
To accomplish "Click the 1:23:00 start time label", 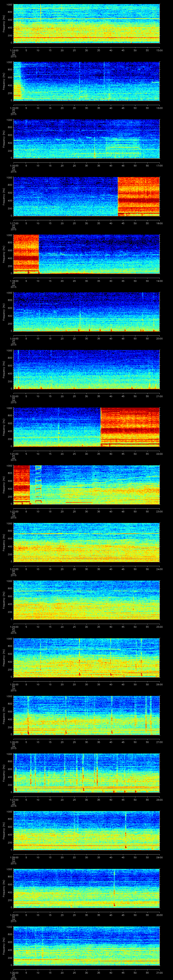I will pos(14,569).
